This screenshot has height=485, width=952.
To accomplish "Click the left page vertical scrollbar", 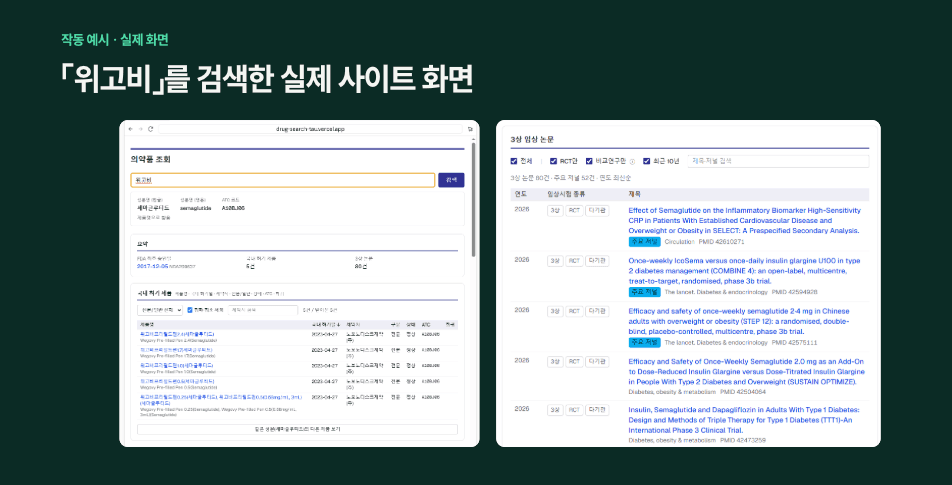I will tap(474, 200).
